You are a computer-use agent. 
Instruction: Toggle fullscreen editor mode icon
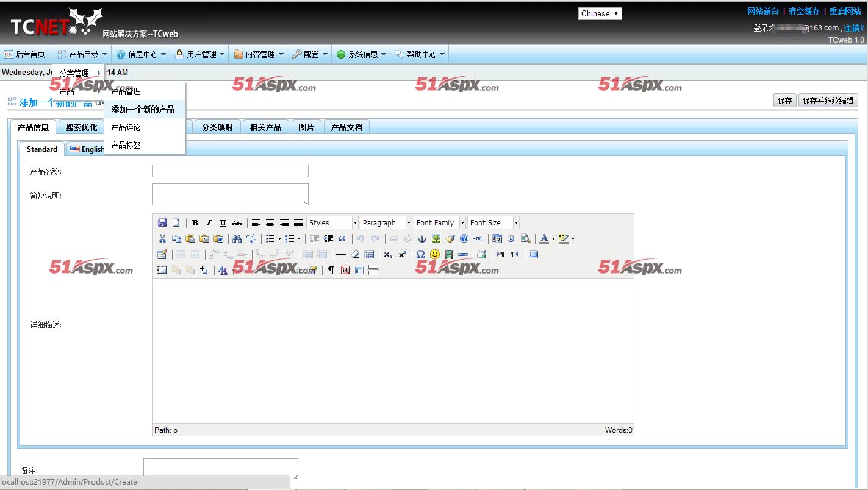534,254
